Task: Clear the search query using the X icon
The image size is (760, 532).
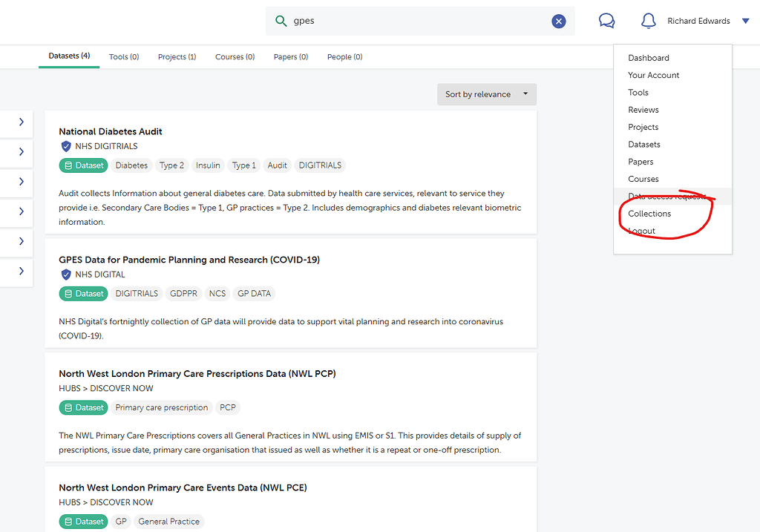Action: click(559, 21)
